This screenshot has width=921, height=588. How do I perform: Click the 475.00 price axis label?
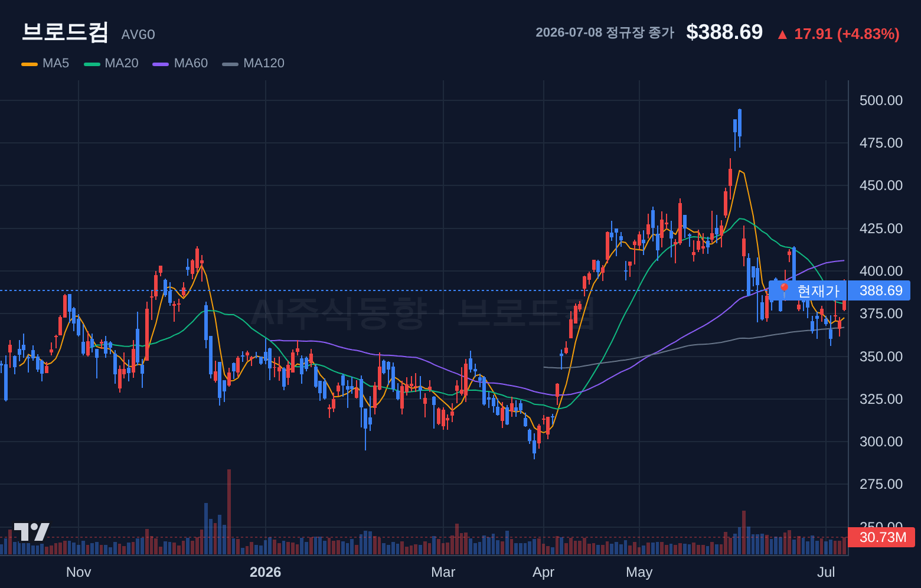tap(881, 143)
